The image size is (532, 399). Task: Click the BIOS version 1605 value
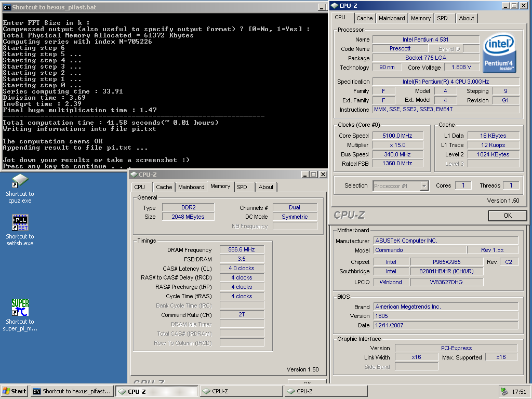[x=446, y=316]
